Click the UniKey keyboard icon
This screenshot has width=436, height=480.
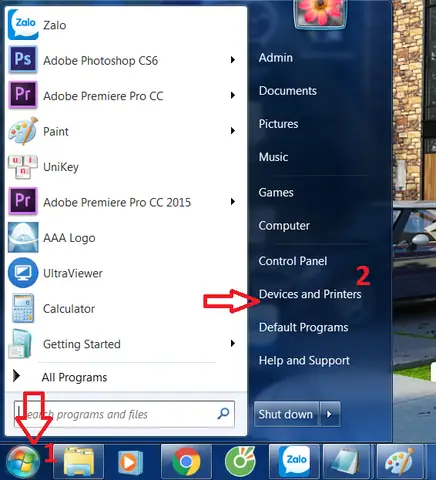(23, 166)
